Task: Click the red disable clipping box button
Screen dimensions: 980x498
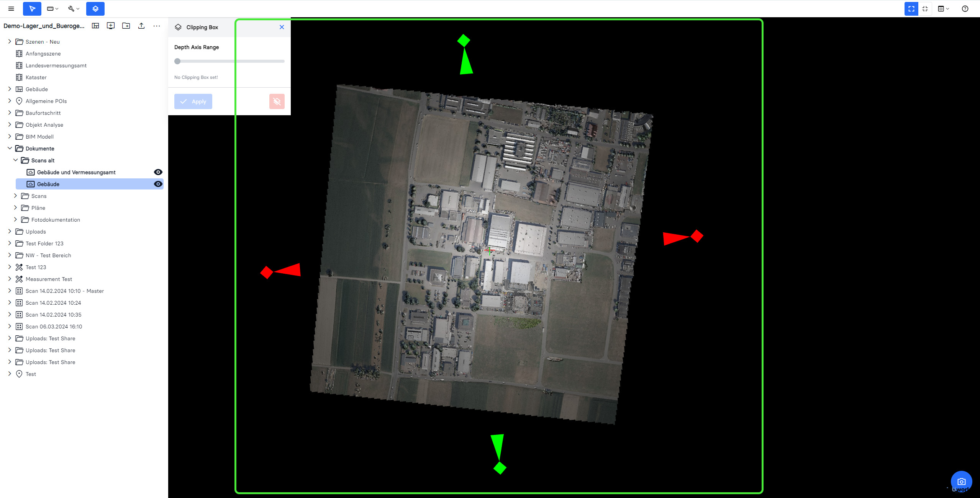Action: tap(277, 101)
